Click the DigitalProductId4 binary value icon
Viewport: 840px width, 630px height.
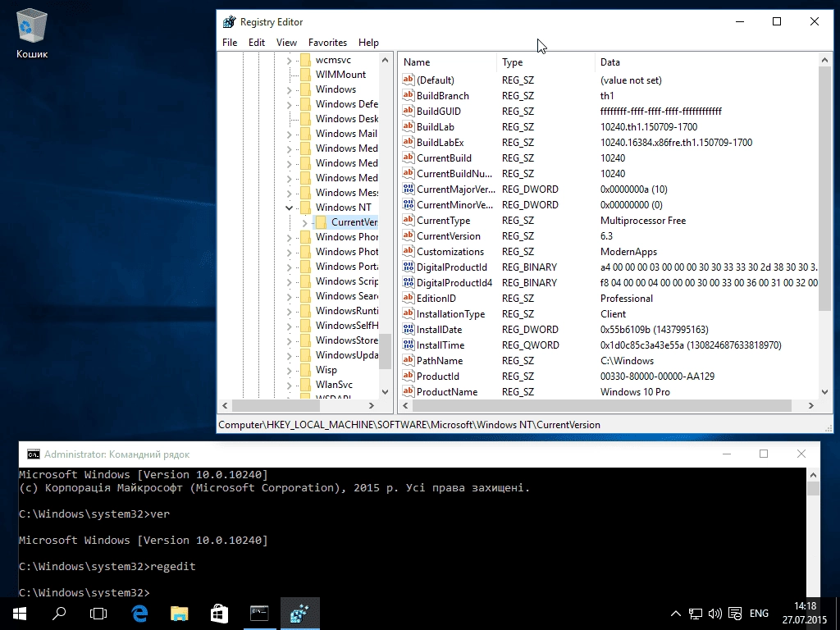pos(409,282)
